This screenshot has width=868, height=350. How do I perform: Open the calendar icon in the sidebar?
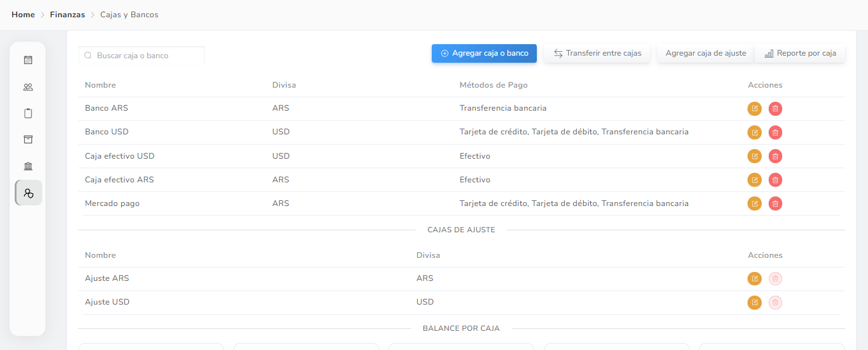click(28, 60)
